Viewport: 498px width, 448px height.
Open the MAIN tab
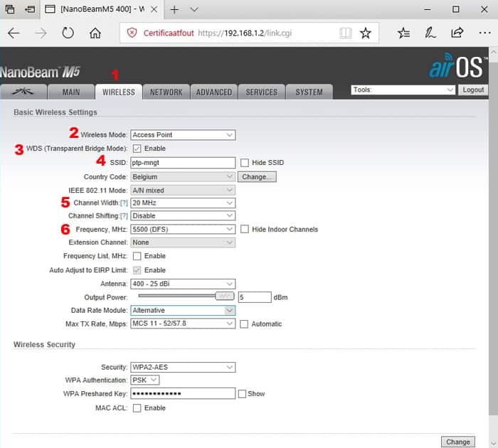click(x=71, y=92)
